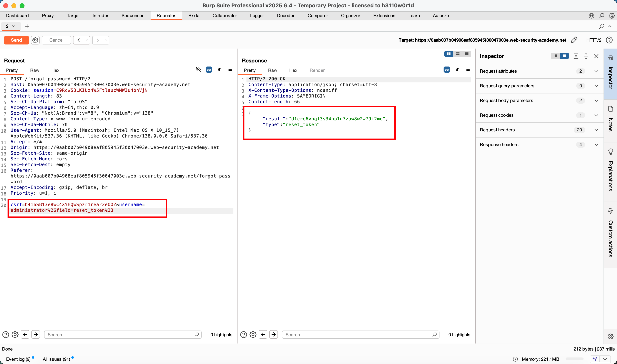Toggle request line wrapping
The height and width of the screenshot is (364, 617).
tap(209, 69)
